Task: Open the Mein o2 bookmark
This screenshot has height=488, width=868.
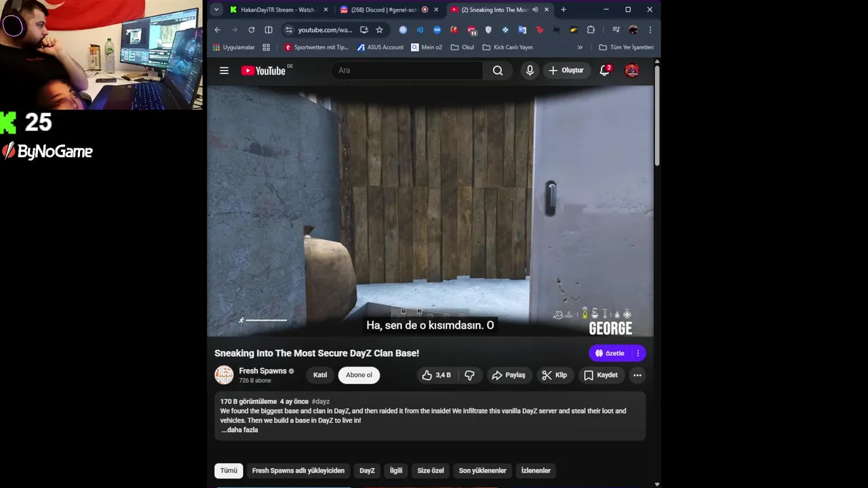Action: point(427,47)
